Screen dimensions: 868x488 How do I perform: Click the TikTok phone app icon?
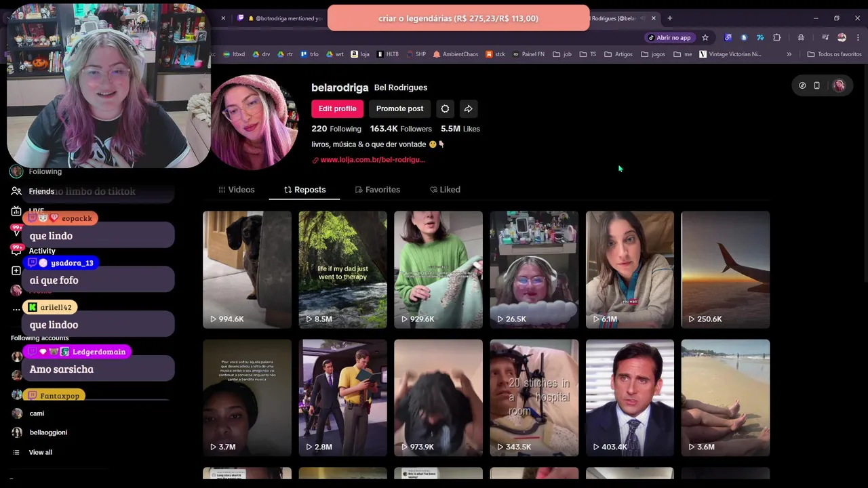[x=816, y=85]
